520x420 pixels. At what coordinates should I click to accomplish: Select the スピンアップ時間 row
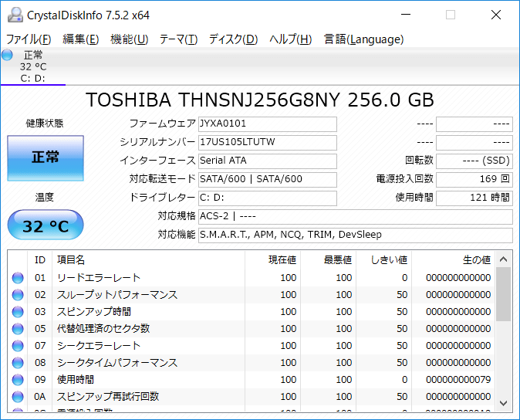click(252, 311)
